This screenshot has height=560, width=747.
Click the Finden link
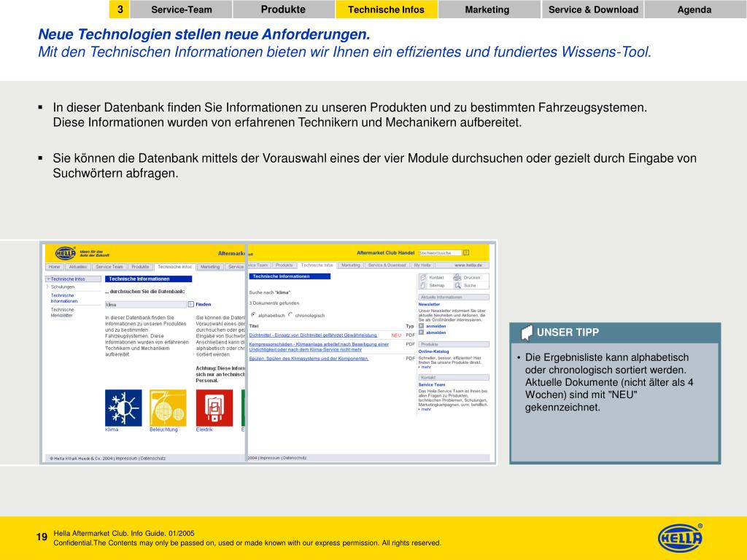tap(204, 304)
